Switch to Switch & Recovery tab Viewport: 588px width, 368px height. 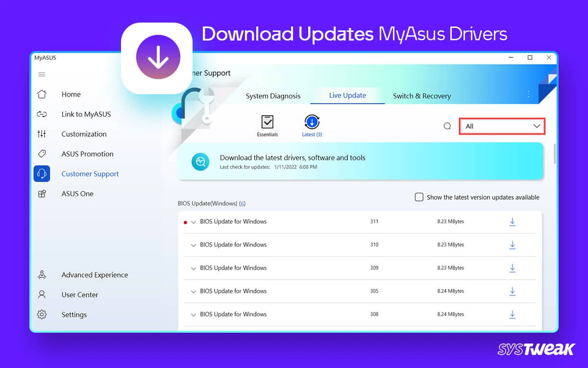click(422, 96)
